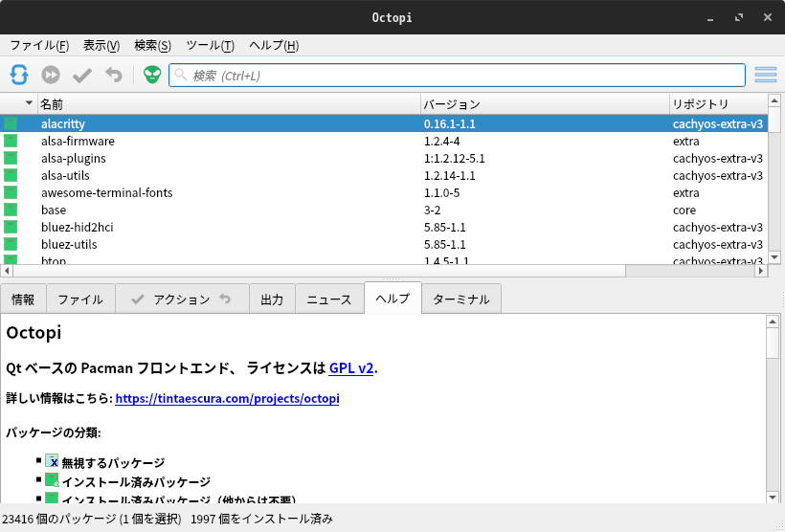Click installed status icon for awesome-terminal-fonts

click(x=11, y=192)
